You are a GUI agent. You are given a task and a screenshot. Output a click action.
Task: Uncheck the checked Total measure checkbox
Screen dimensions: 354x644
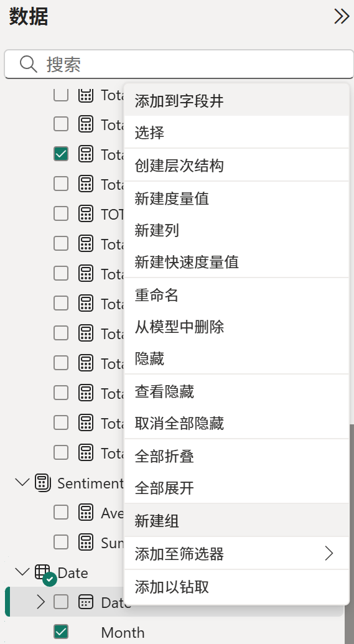coord(61,154)
